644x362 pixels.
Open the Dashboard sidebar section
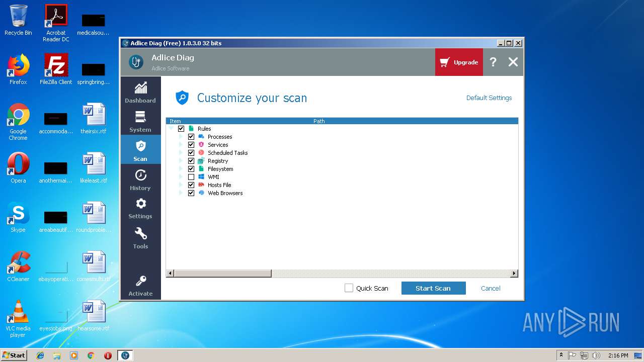click(x=140, y=92)
